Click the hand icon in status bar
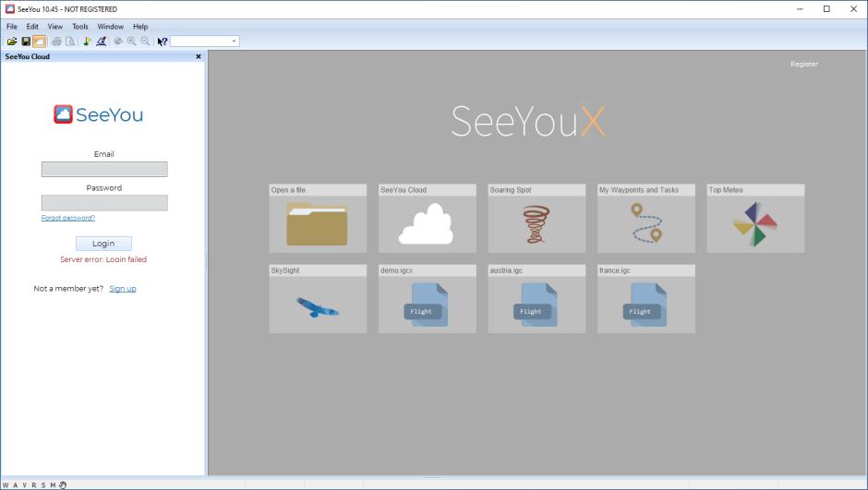 pyautogui.click(x=63, y=485)
